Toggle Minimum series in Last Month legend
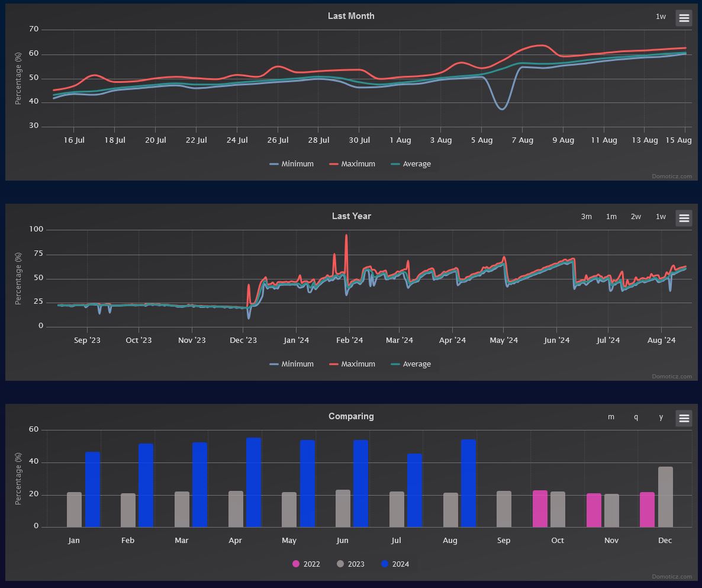This screenshot has width=702, height=588. pos(291,164)
